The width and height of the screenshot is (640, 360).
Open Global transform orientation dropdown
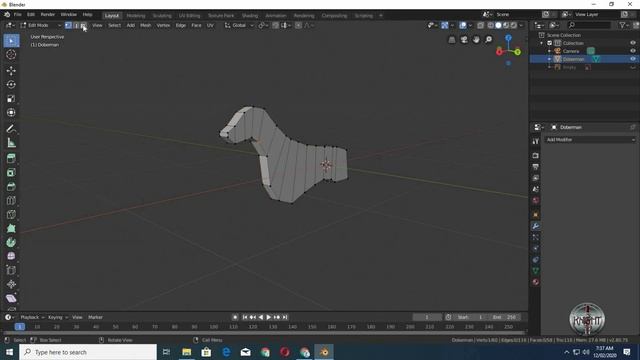pos(239,25)
